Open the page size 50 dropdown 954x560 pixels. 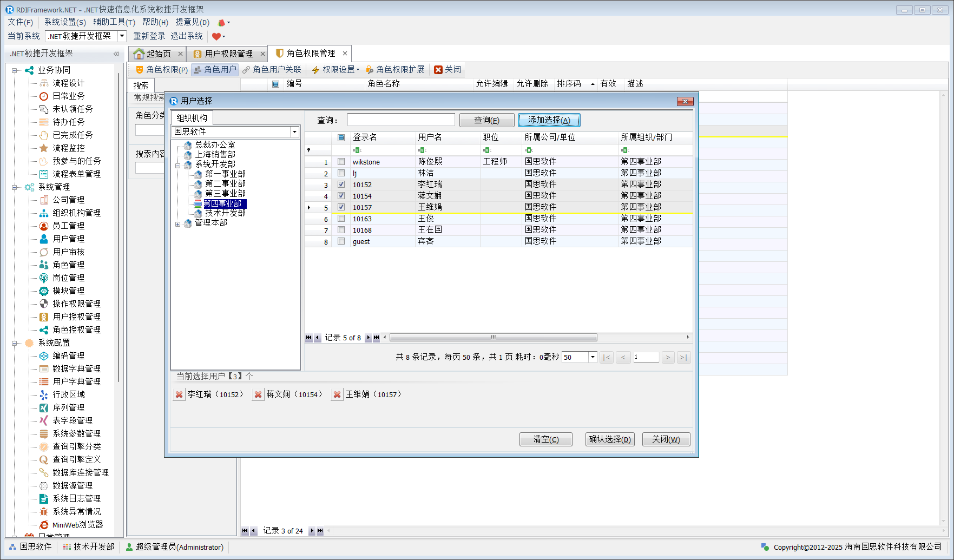(x=593, y=357)
